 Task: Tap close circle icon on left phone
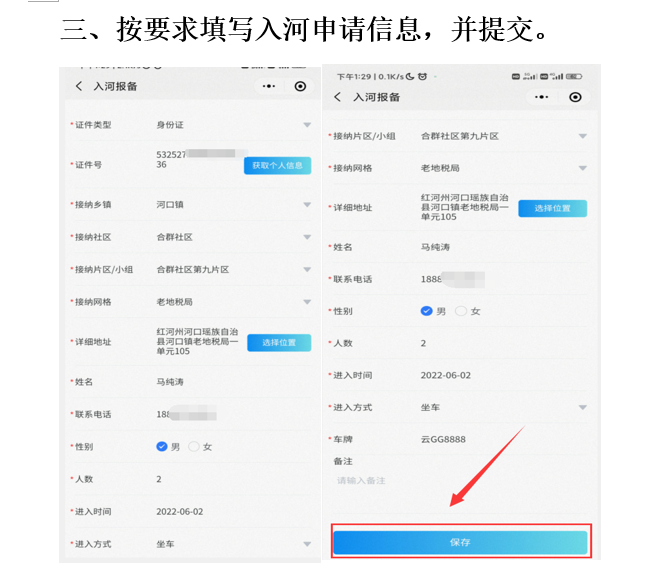(x=300, y=86)
